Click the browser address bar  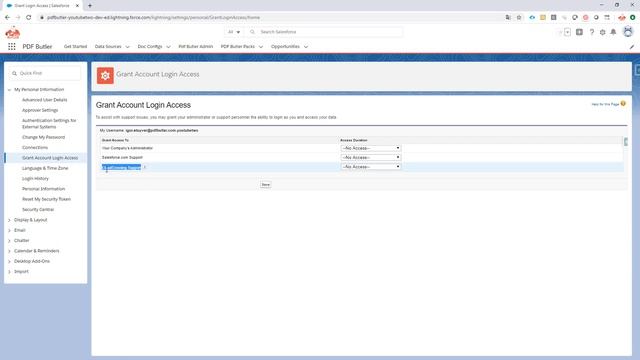click(x=269, y=18)
